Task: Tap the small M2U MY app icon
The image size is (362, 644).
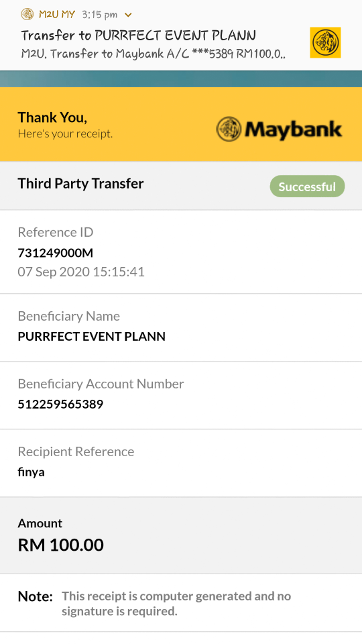Action: point(27,14)
